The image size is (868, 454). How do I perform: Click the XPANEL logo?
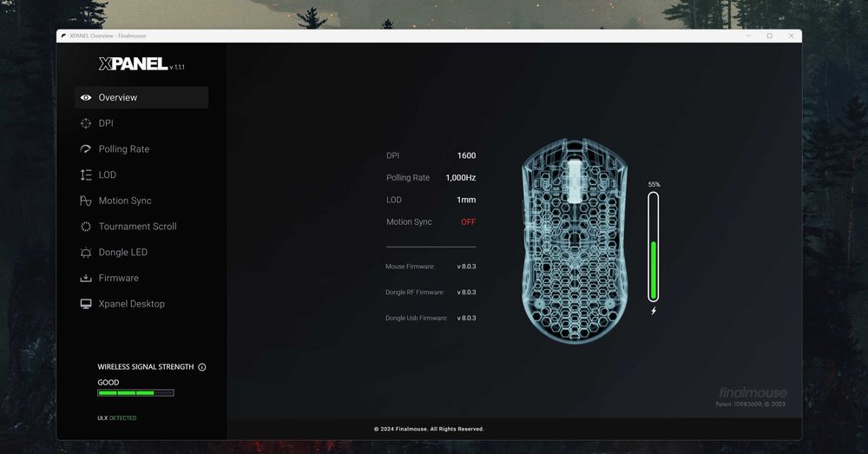pyautogui.click(x=134, y=64)
